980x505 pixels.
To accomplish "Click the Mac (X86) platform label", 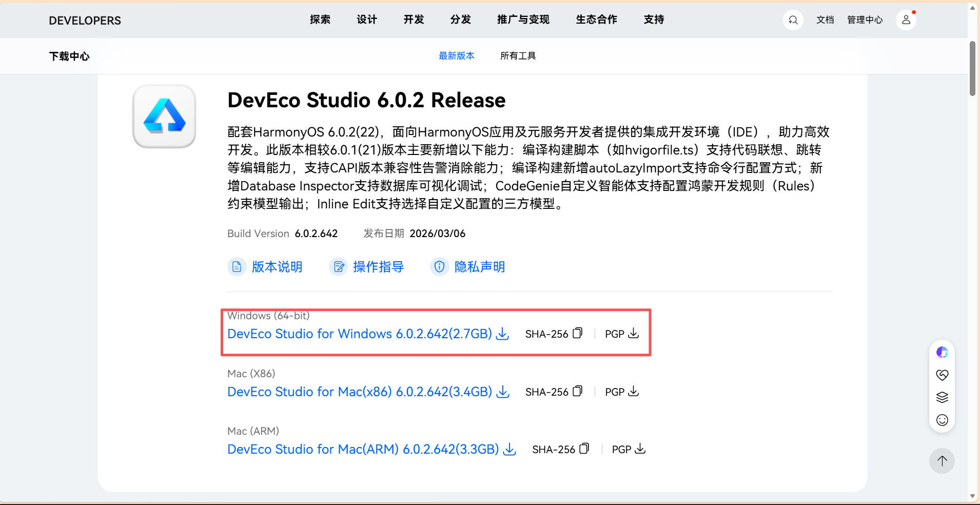I will coord(251,374).
